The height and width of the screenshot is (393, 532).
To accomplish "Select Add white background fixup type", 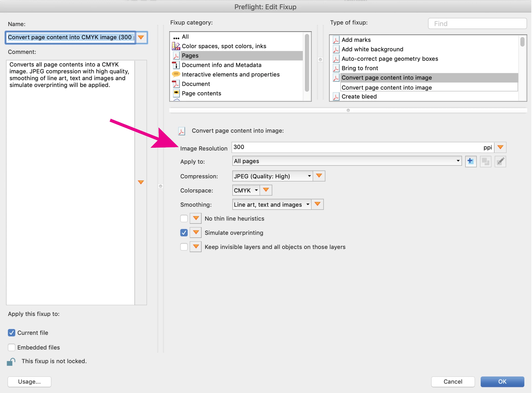I will tap(372, 49).
